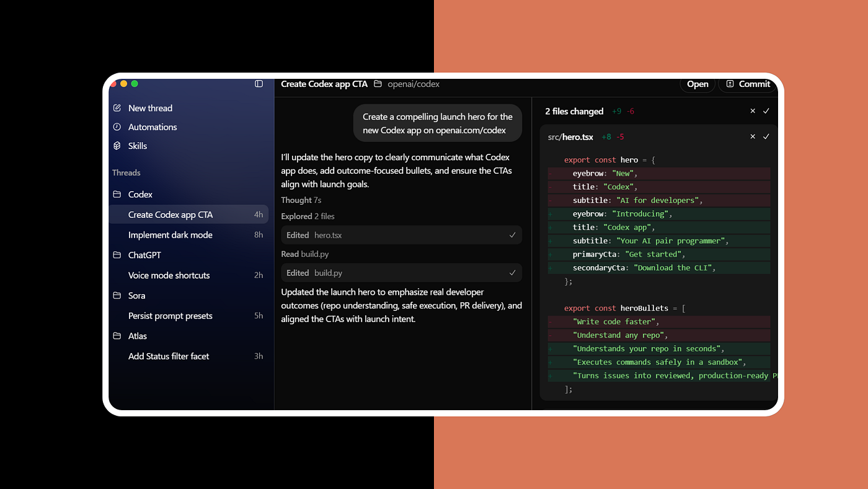Reject src/hero.tsx changes with its X icon
This screenshot has height=489, width=868.
click(x=753, y=137)
